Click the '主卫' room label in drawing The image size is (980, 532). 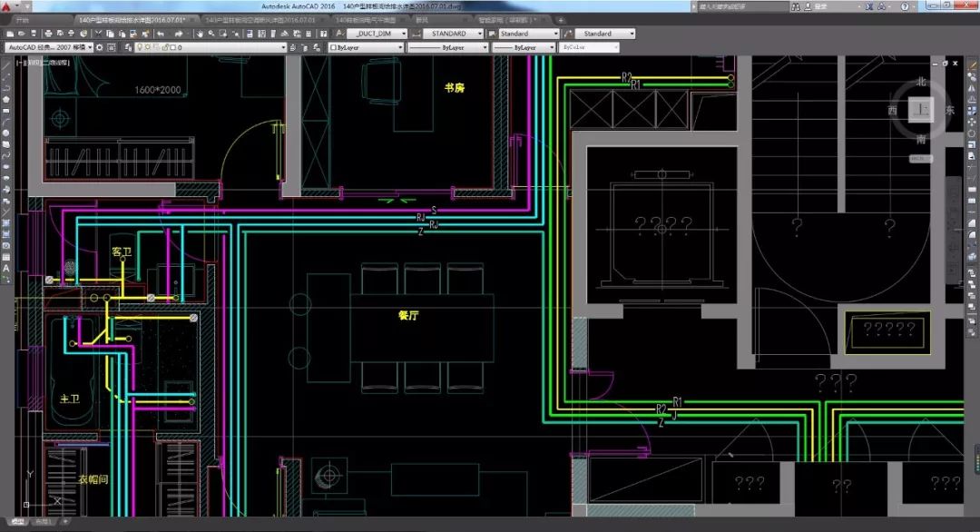[69, 399]
